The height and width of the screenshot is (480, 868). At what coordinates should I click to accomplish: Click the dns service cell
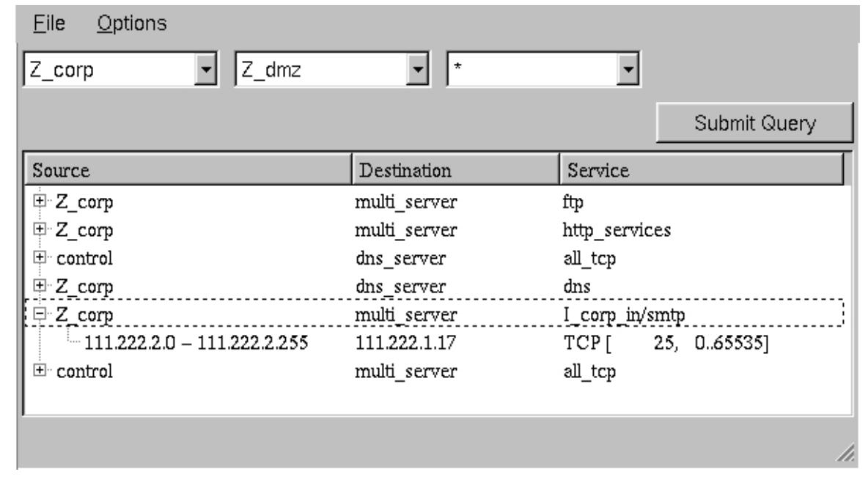(577, 287)
